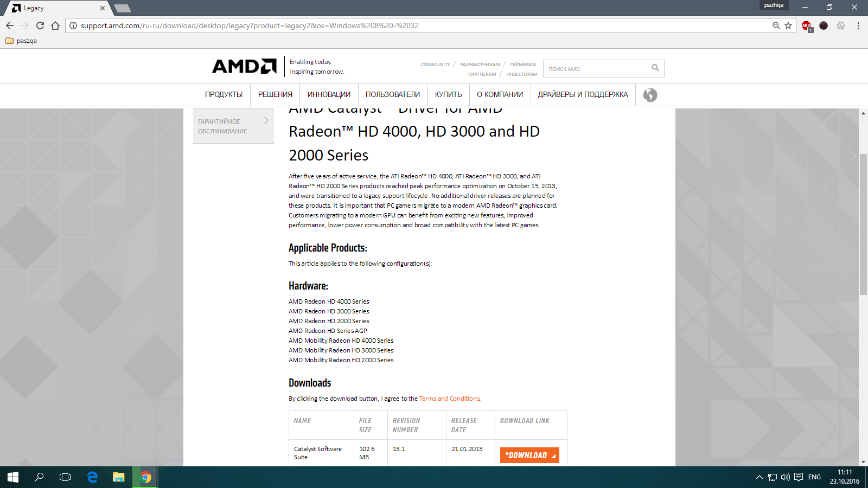Click the page's vertical scrollbar thumb
This screenshot has width=868, height=488.
coord(863,224)
